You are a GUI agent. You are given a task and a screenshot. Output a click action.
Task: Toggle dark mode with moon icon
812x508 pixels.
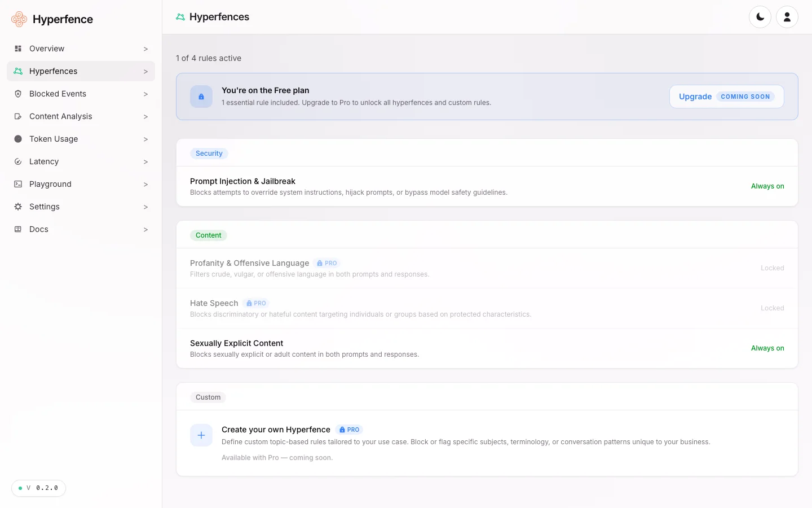[x=760, y=17]
